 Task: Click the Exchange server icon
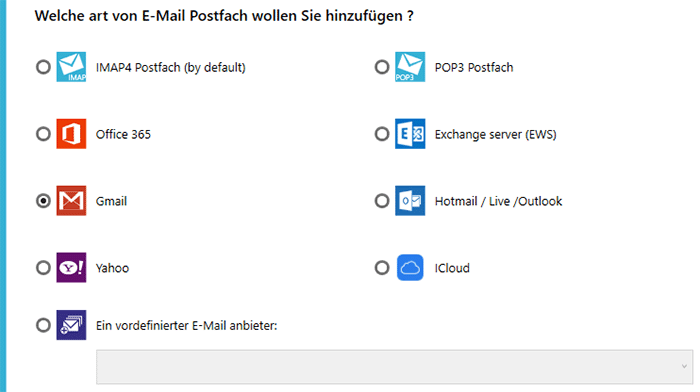click(x=410, y=133)
